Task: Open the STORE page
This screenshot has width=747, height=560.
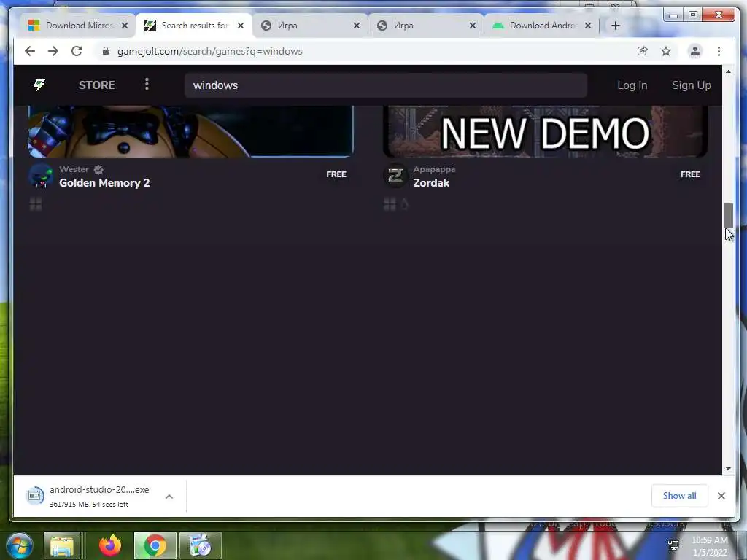Action: pos(97,85)
